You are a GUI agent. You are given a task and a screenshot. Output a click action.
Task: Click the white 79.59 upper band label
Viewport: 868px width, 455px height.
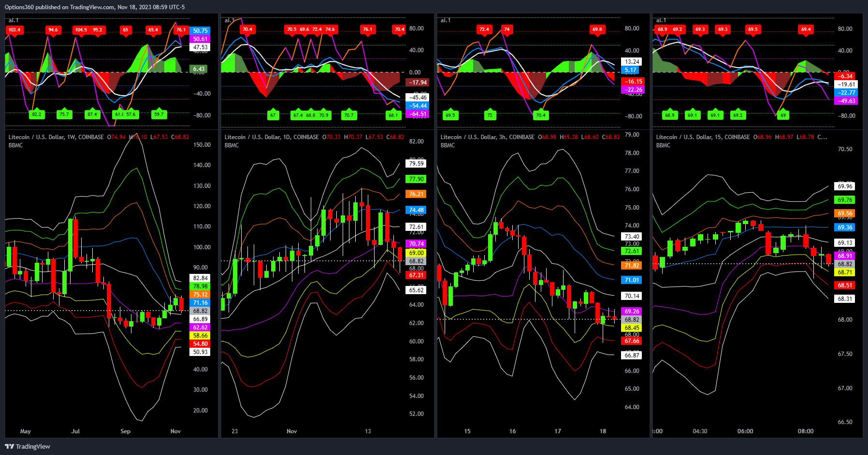416,164
